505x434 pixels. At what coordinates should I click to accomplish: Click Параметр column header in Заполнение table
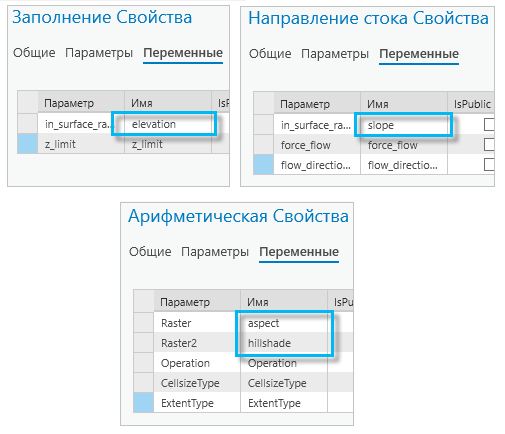81,103
